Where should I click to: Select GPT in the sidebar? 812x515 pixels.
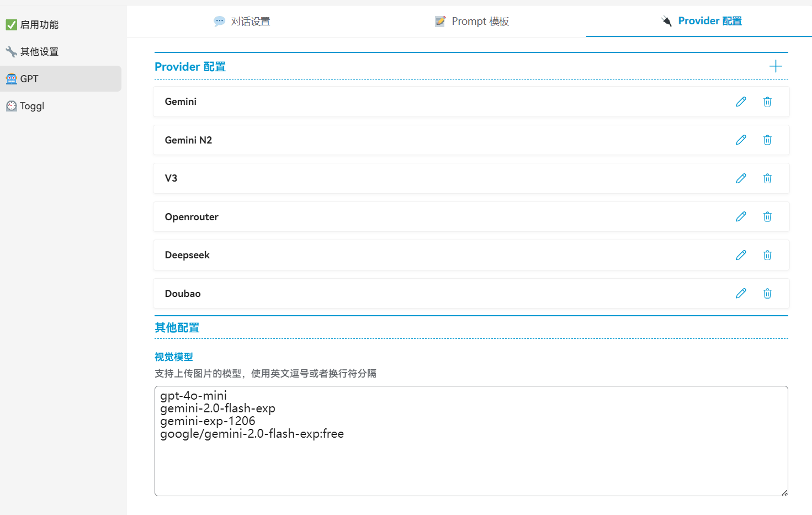(x=61, y=78)
